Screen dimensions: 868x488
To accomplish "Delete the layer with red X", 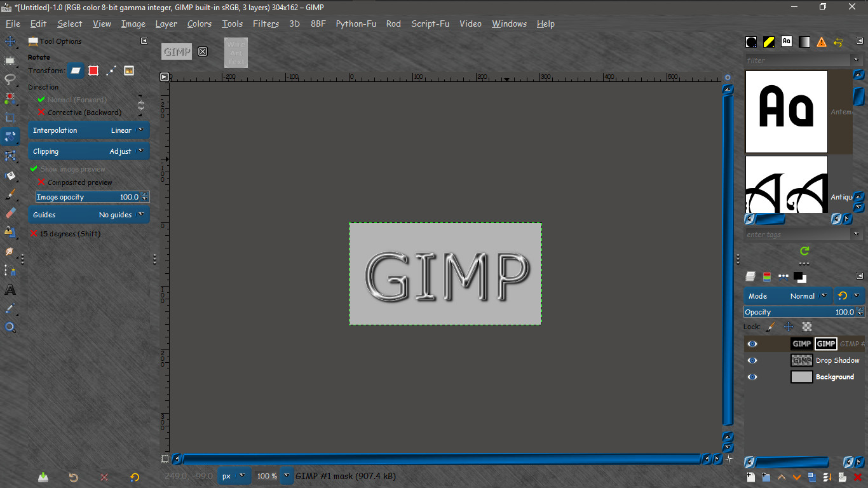I will click(858, 477).
